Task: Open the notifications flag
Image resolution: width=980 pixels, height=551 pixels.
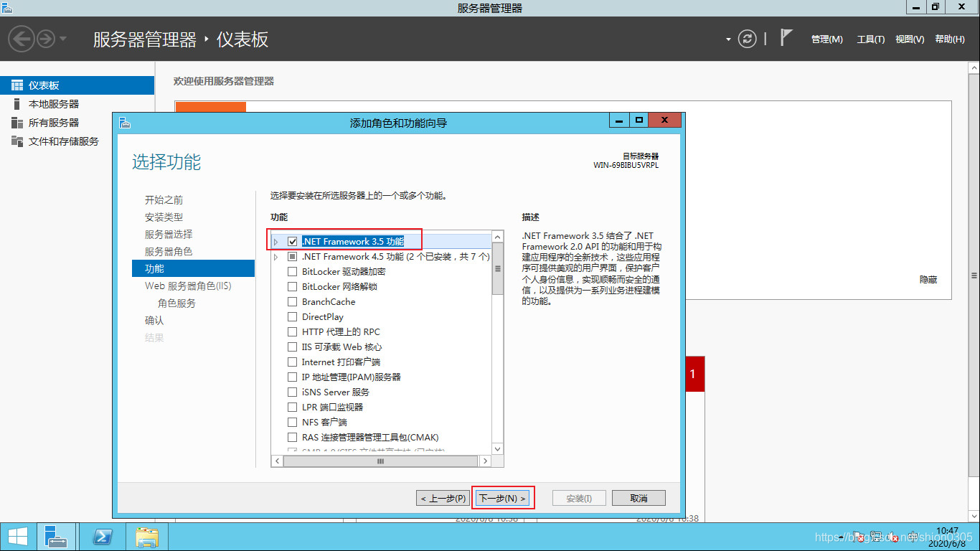Action: [786, 38]
